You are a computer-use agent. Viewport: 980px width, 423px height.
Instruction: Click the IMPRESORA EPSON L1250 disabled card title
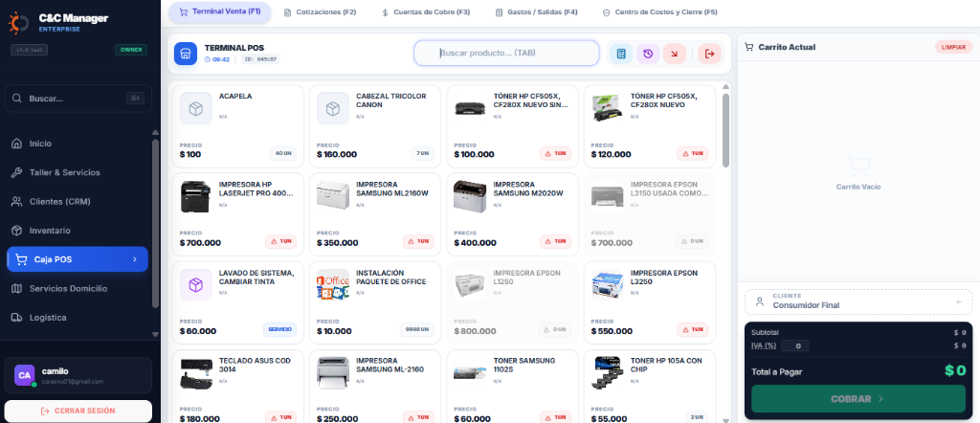coord(526,277)
